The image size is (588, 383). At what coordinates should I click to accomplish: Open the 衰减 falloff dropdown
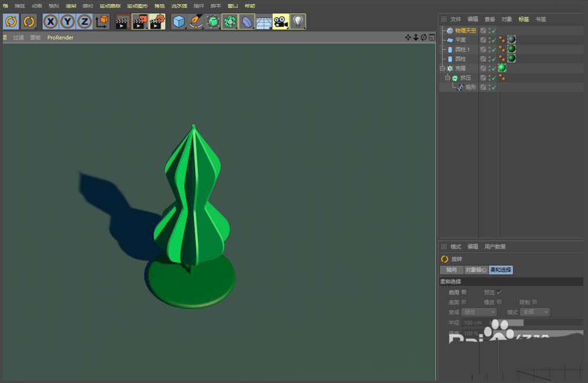[479, 312]
